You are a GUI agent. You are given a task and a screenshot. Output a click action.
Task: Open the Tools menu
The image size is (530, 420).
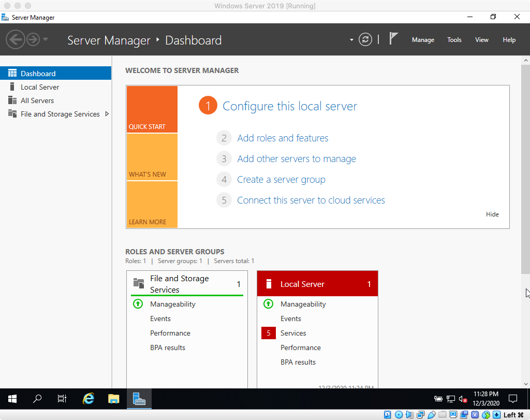pyautogui.click(x=454, y=40)
